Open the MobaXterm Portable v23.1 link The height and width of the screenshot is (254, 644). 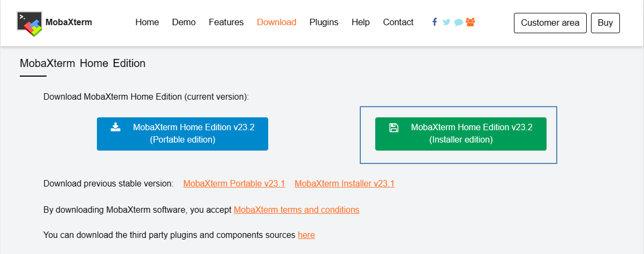[x=234, y=184]
